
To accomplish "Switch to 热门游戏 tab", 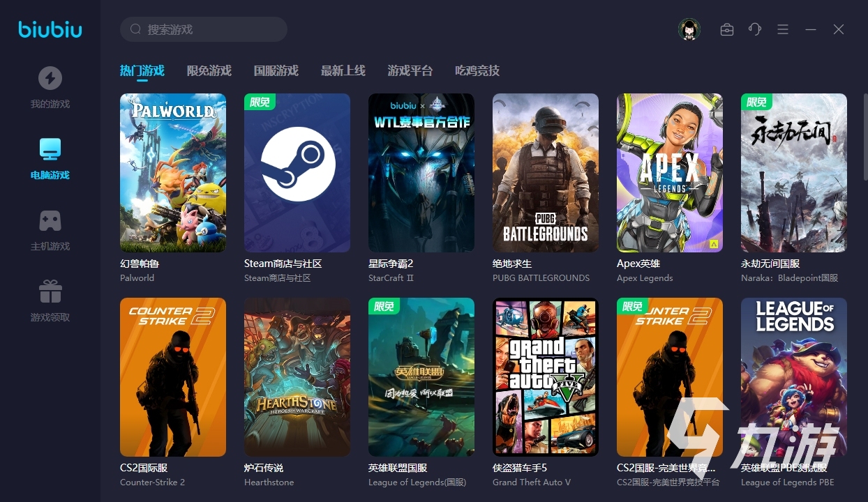I will tap(142, 70).
